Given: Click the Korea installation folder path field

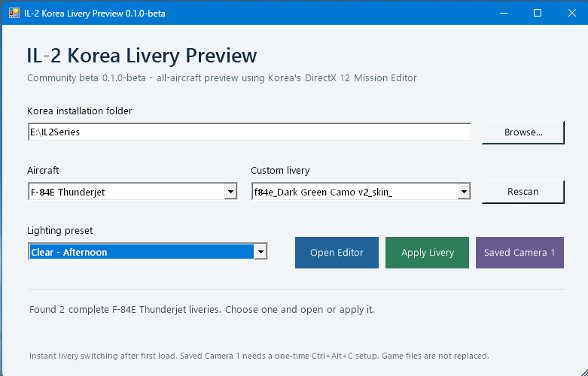Looking at the screenshot, I should point(249,132).
